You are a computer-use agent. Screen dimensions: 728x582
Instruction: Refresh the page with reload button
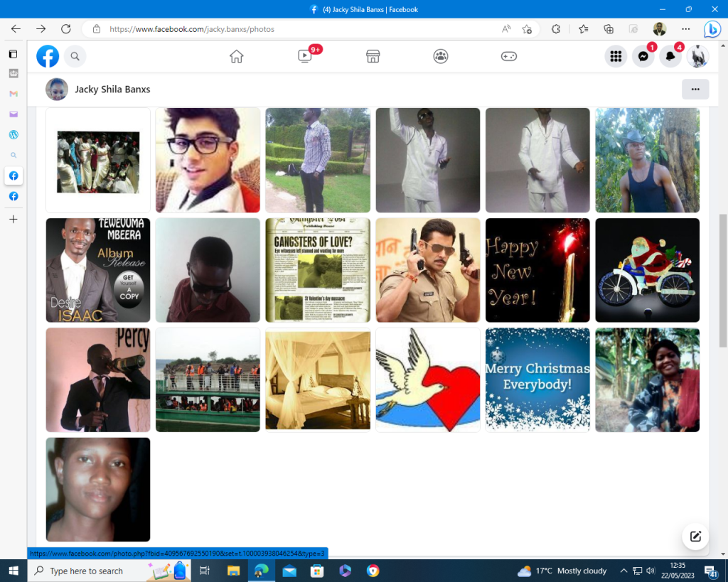[x=66, y=29]
